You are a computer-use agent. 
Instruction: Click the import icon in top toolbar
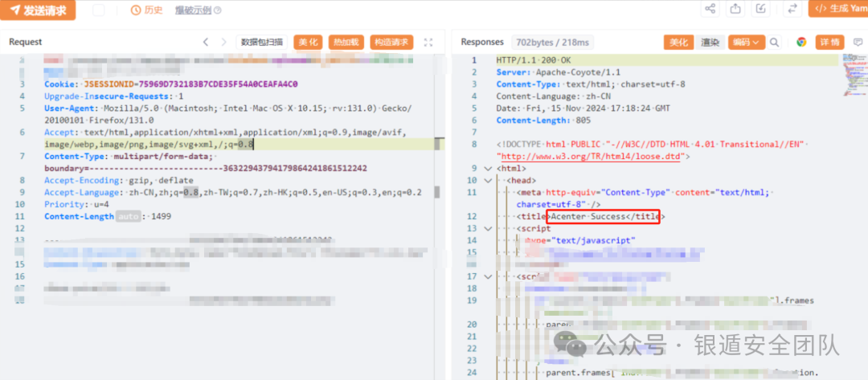tap(761, 8)
